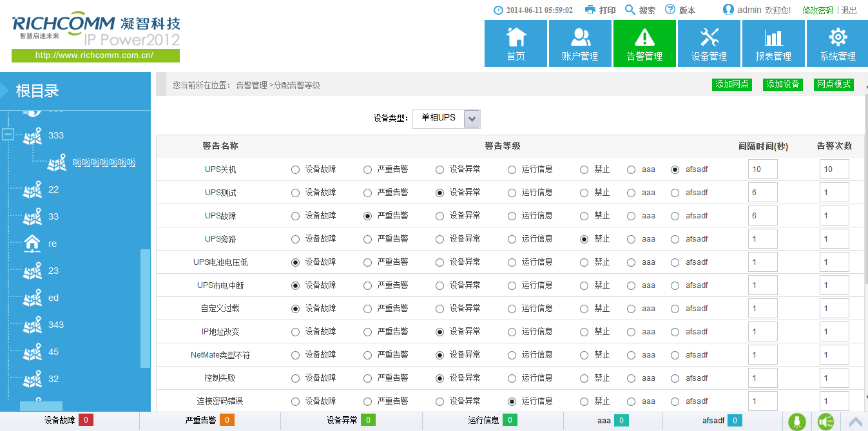
Task: Switch to the 告警管理 tab
Action: [644, 43]
